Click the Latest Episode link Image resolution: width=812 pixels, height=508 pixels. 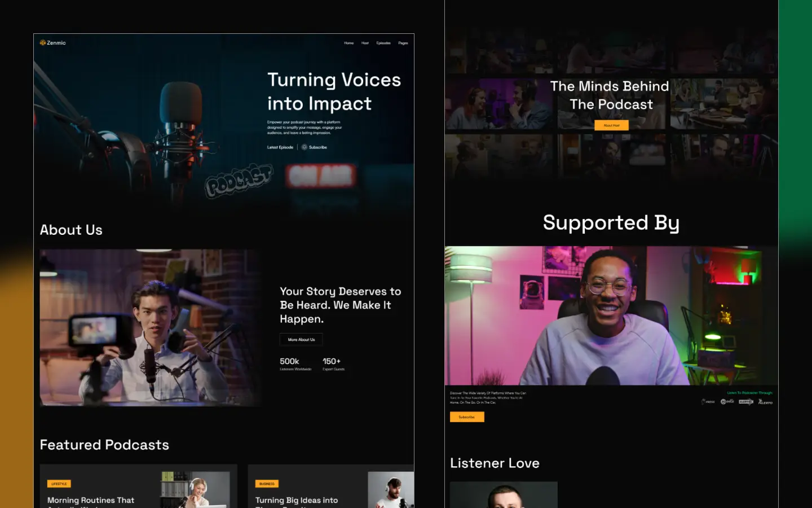280,147
